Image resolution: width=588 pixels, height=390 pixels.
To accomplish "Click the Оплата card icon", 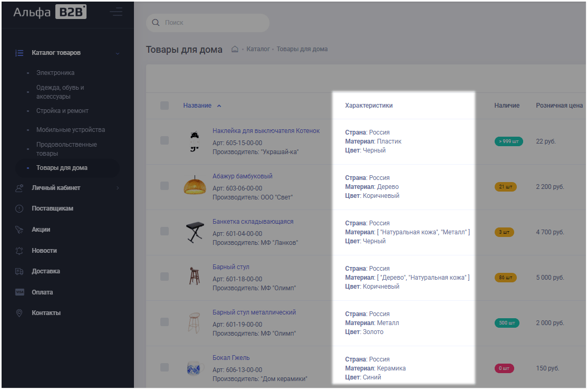I will coord(20,292).
